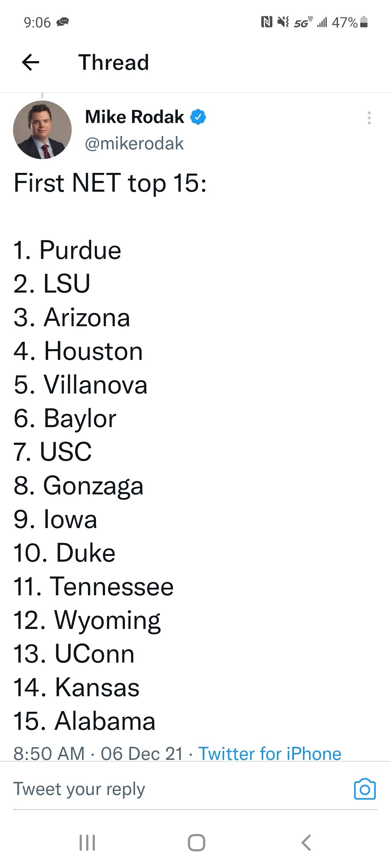Tap the camera icon in reply bar
Screen dimensions: 391x868
click(365, 789)
